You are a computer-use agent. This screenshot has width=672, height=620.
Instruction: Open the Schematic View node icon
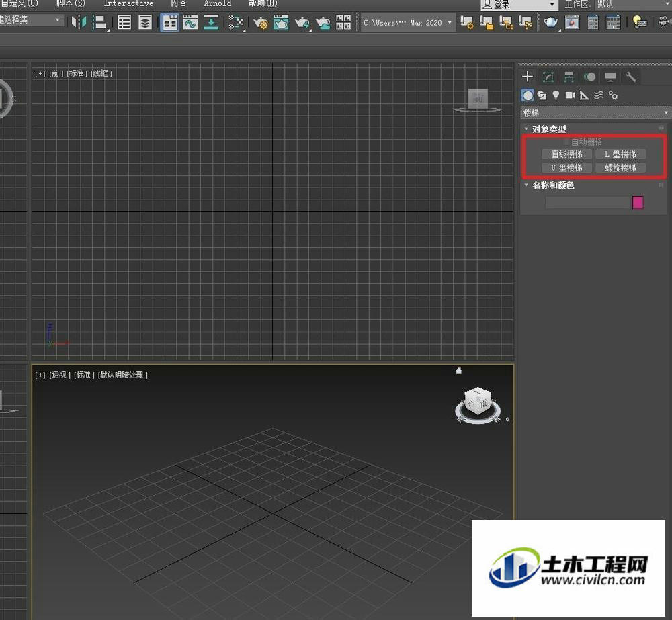coord(236,22)
